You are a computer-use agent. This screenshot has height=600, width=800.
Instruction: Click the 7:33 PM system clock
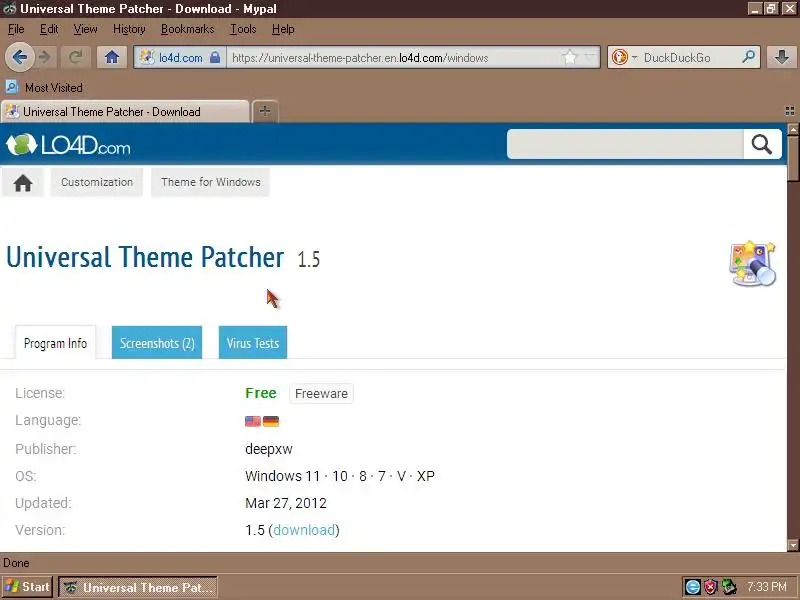pyautogui.click(x=767, y=587)
